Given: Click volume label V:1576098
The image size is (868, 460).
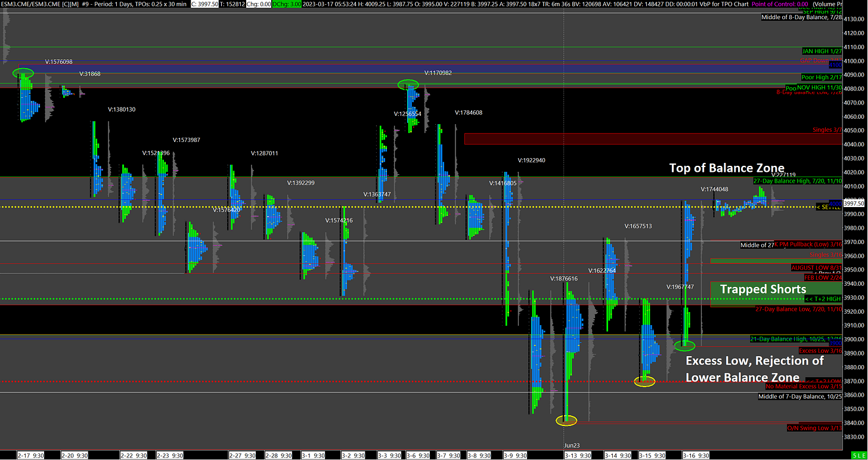Looking at the screenshot, I should tap(59, 62).
